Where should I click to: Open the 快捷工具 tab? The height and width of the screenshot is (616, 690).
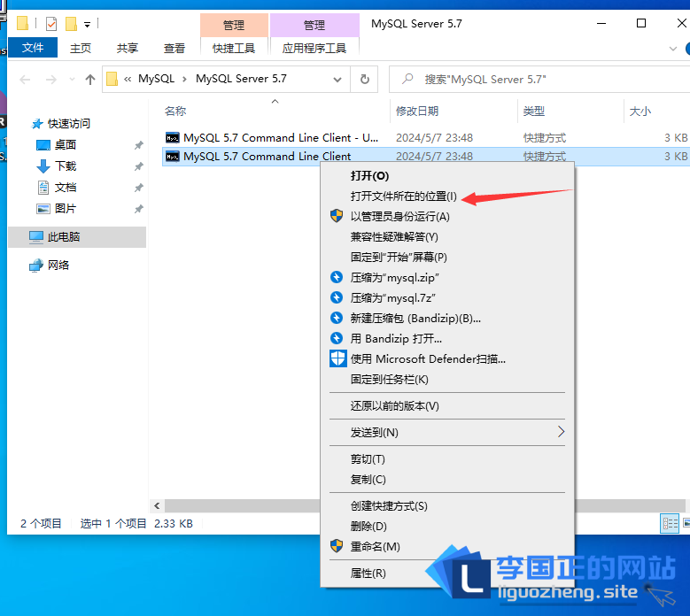coord(234,48)
